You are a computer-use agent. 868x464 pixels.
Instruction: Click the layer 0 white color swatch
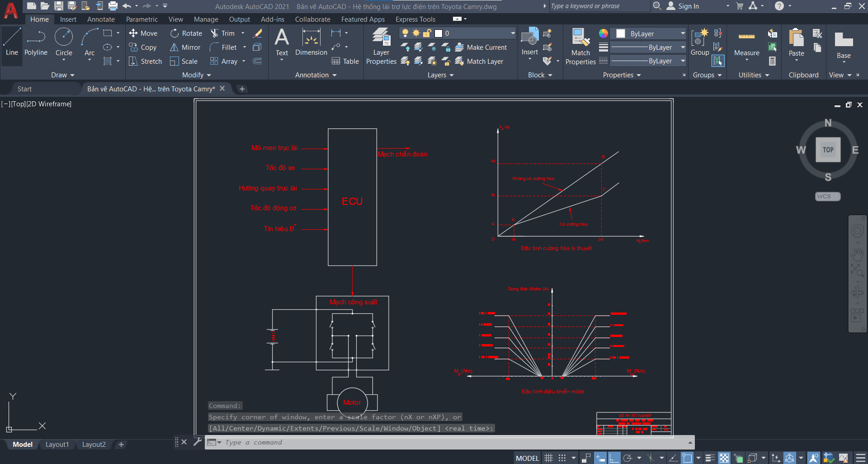pos(438,33)
